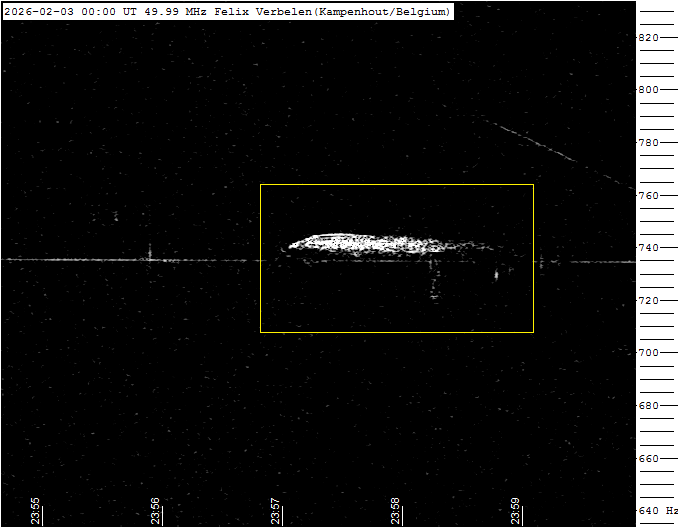Click the header text with date and station
679x528 pixels.
click(x=227, y=11)
